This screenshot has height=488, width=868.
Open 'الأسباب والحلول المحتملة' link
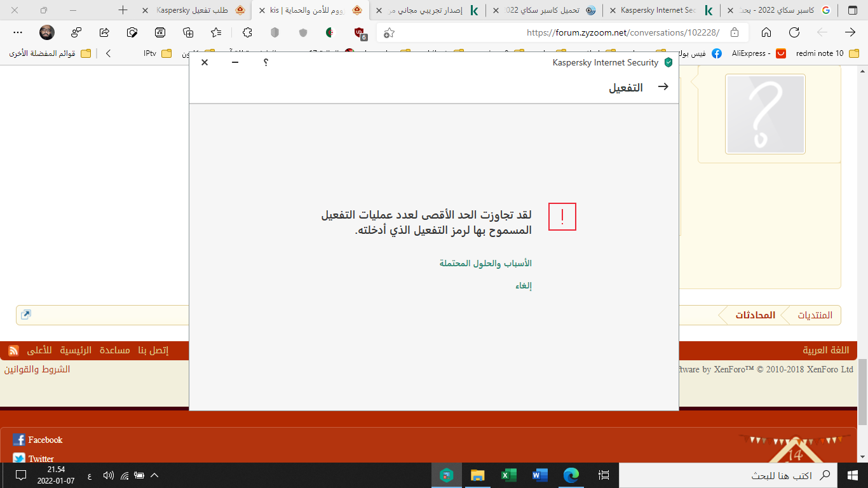point(485,263)
